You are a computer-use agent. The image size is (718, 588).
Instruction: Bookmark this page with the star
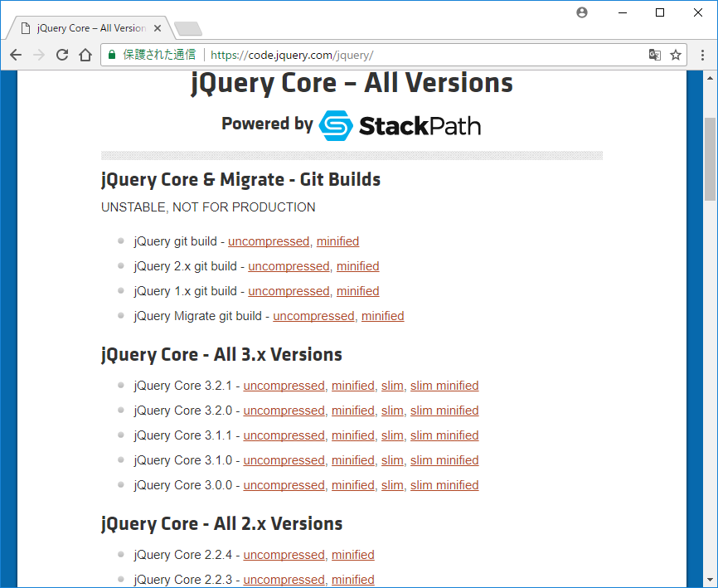[676, 55]
